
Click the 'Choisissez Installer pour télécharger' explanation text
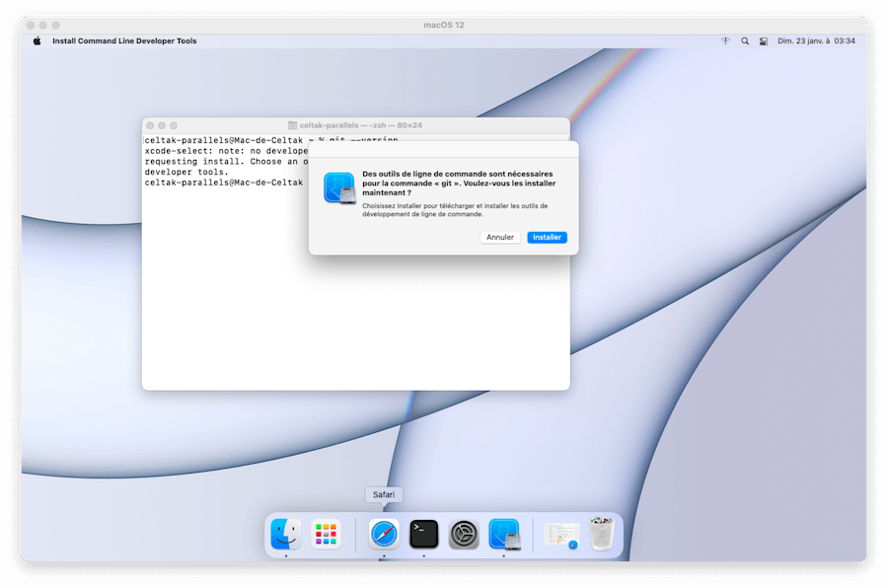pos(455,210)
